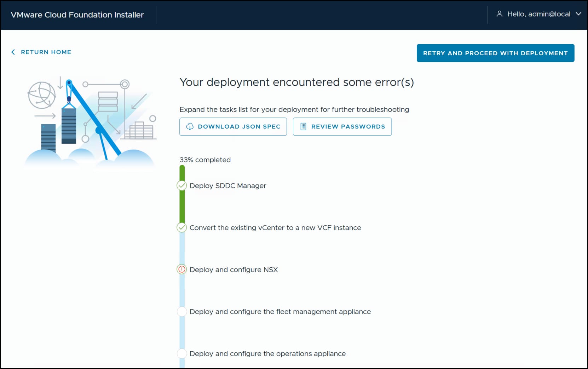Open the admin@local user dropdown arrow
Image resolution: width=588 pixels, height=369 pixels.
578,14
